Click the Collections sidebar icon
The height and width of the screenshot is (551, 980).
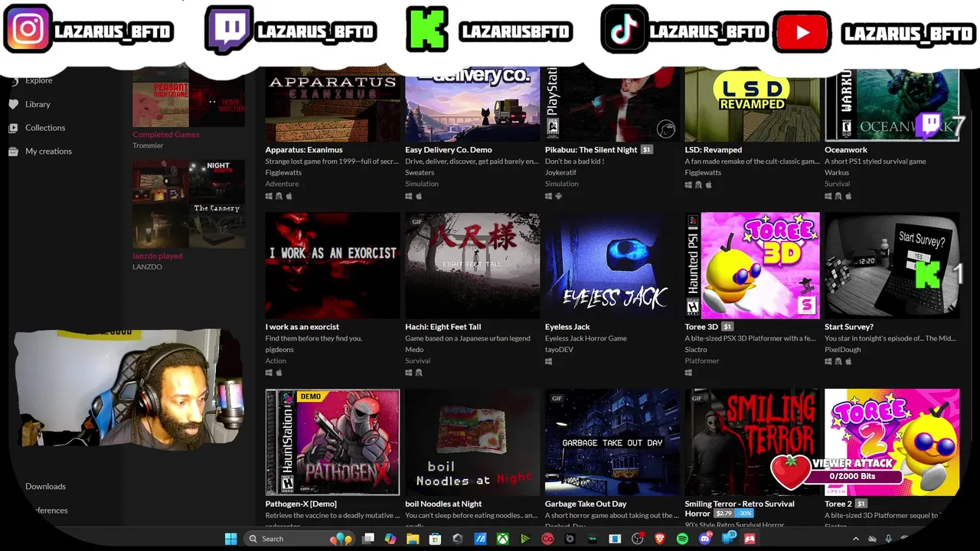(13, 128)
